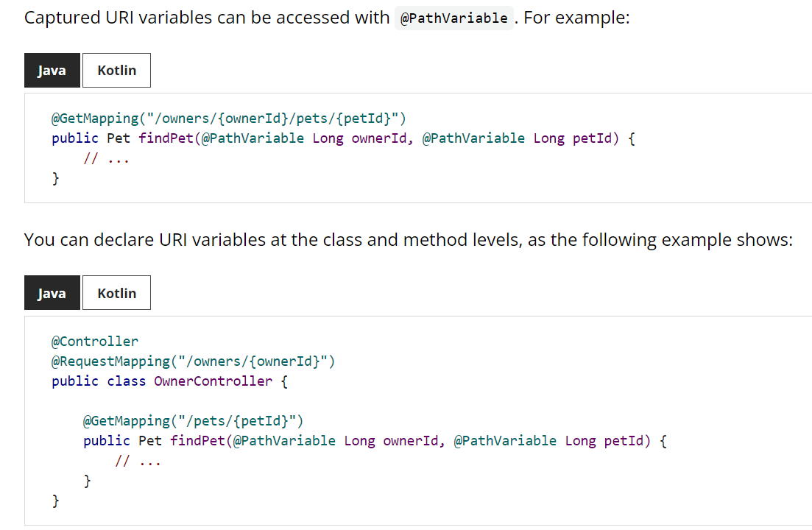Click the OwnerController class name
The width and height of the screenshot is (812, 530).
pos(213,381)
